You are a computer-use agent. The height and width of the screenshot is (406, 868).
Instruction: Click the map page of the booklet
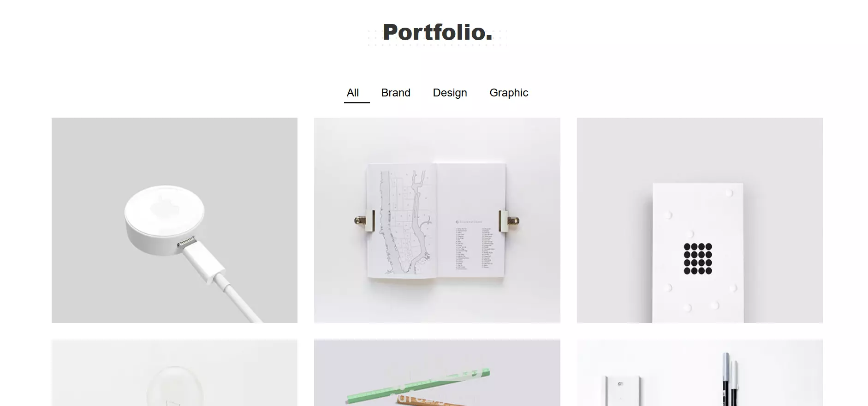click(x=401, y=221)
